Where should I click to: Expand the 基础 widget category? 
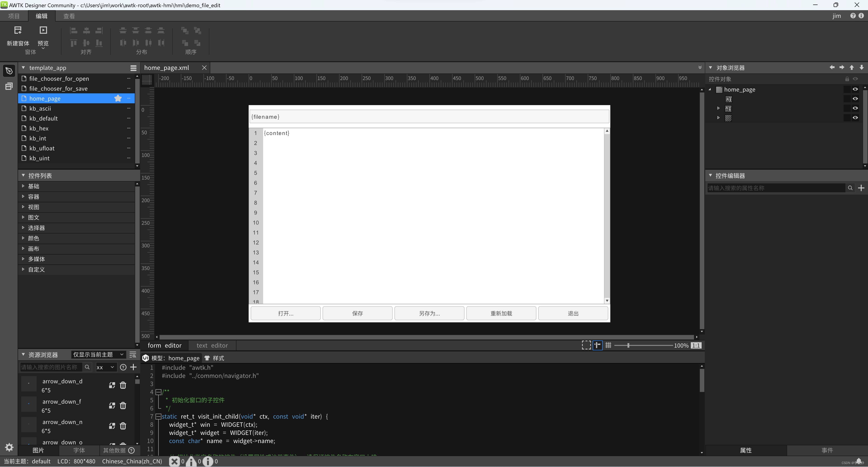coord(23,186)
